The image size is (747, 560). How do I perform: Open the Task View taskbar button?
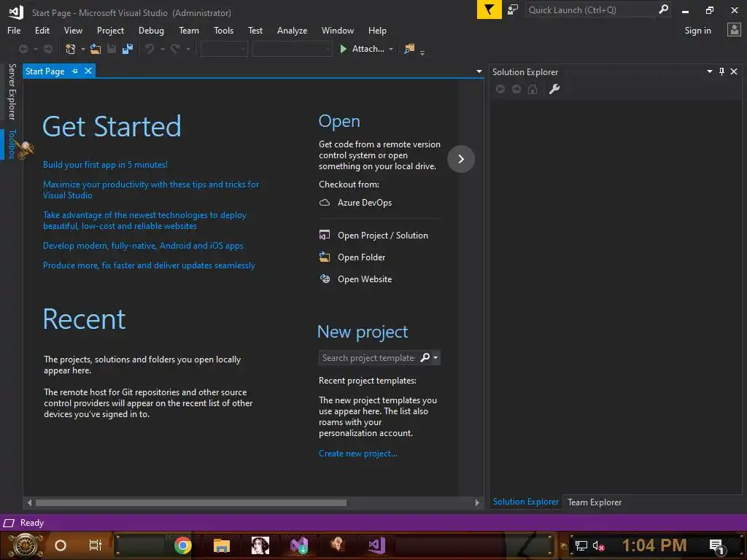96,545
